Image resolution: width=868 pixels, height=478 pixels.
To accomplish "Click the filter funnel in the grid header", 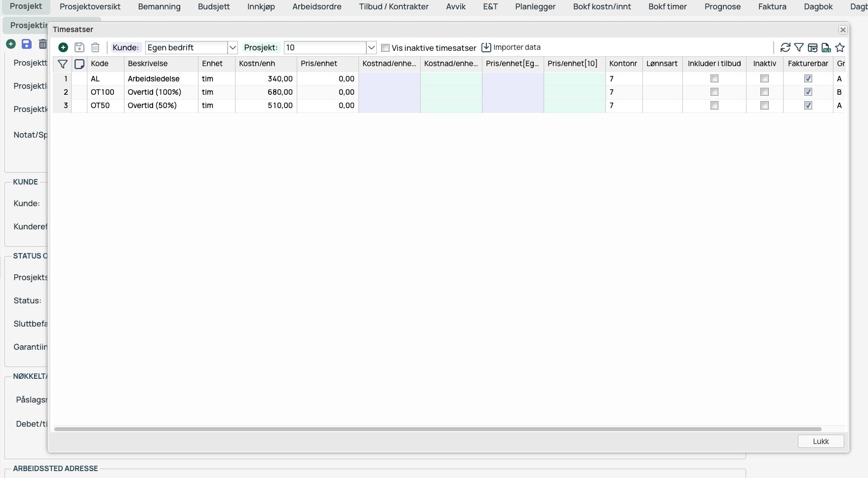I will click(x=63, y=64).
